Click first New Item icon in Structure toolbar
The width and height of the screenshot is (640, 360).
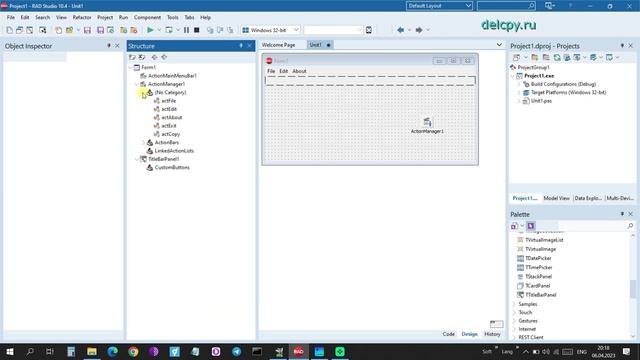[x=132, y=57]
